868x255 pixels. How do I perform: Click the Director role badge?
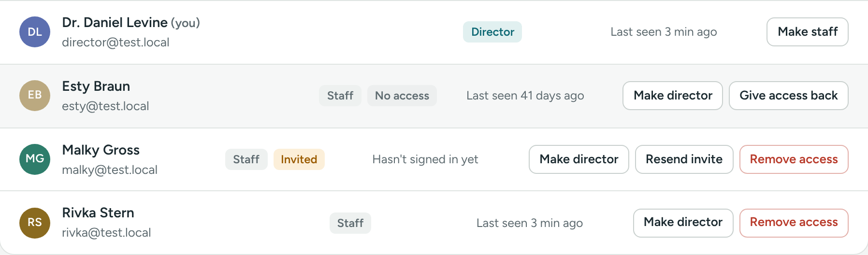click(492, 32)
